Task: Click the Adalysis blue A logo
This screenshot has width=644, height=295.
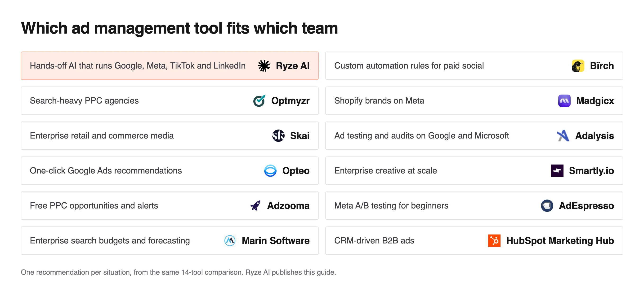Action: pos(563,135)
